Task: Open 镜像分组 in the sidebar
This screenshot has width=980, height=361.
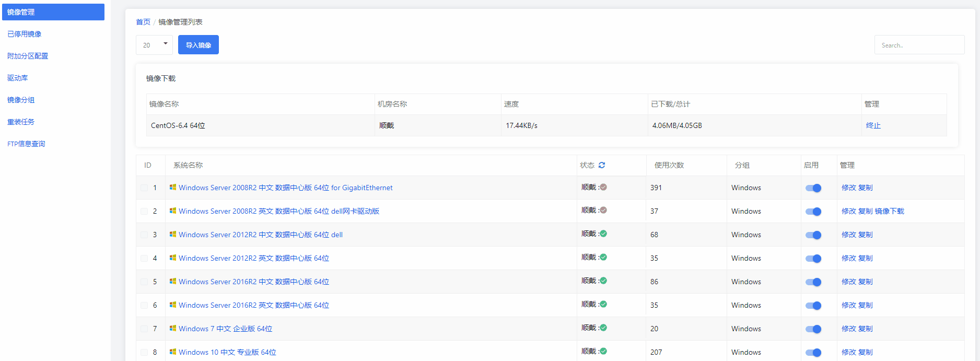Action: click(21, 100)
